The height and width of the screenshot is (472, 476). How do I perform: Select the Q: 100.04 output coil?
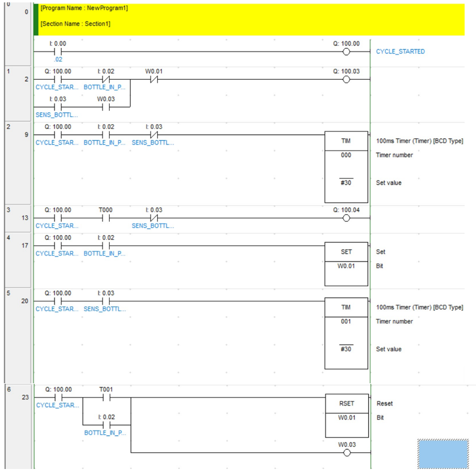point(346,218)
